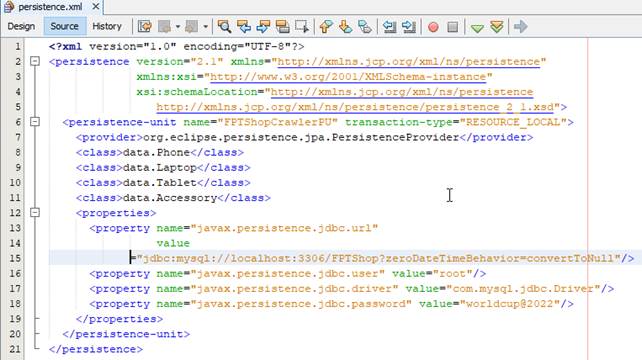Click on data.Tablet class entry
642x360 pixels.
tap(160, 183)
